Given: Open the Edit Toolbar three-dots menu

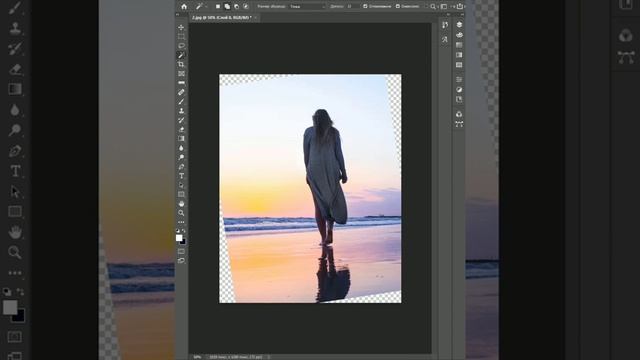Looking at the screenshot, I should (181, 222).
